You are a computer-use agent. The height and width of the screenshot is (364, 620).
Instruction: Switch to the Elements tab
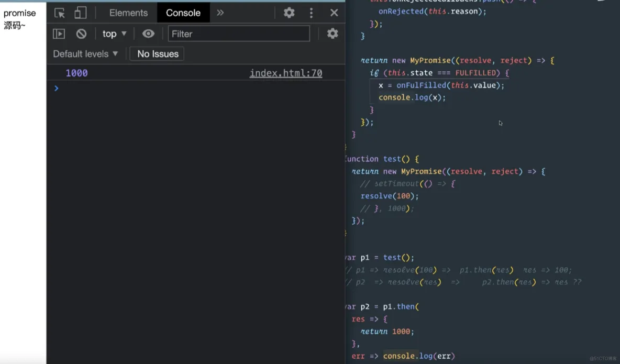coord(128,13)
